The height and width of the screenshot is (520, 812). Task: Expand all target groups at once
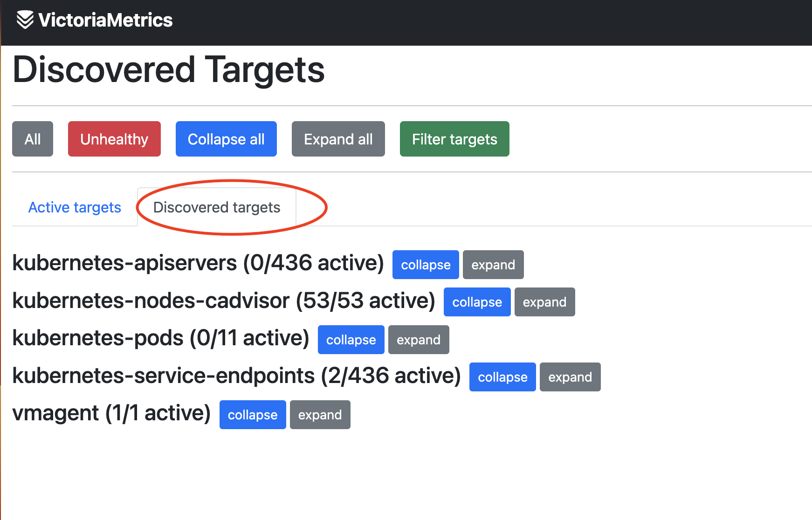(x=338, y=138)
